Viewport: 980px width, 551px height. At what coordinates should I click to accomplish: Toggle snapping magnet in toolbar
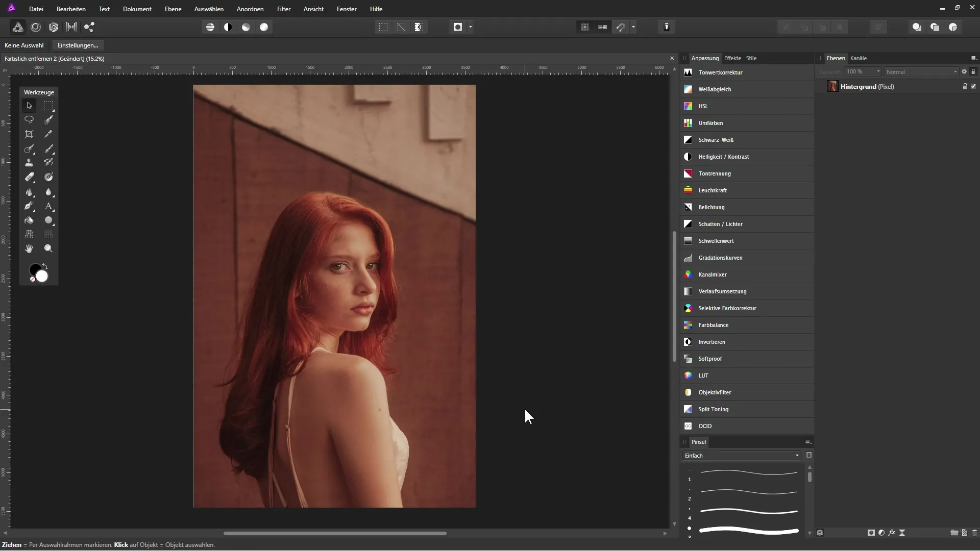click(621, 27)
